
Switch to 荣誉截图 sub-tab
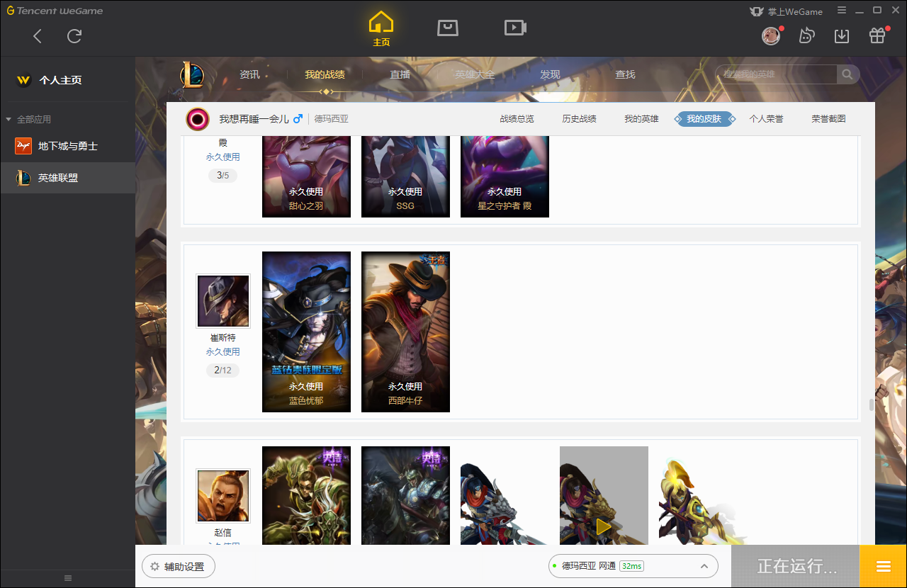(x=828, y=119)
